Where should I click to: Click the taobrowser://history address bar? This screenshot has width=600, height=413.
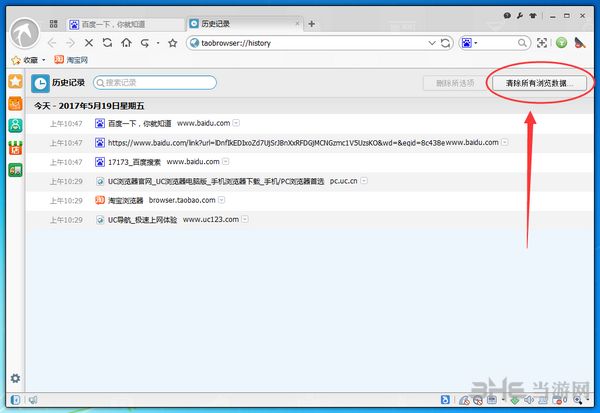pyautogui.click(x=300, y=43)
